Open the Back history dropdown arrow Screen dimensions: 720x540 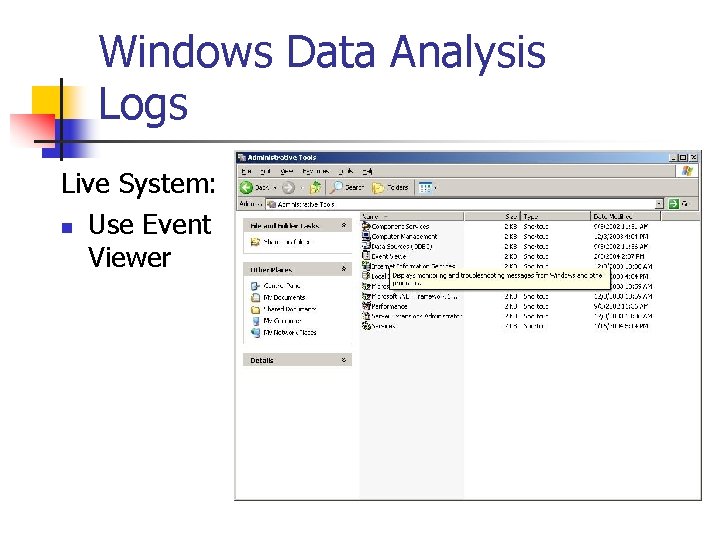(x=275, y=187)
